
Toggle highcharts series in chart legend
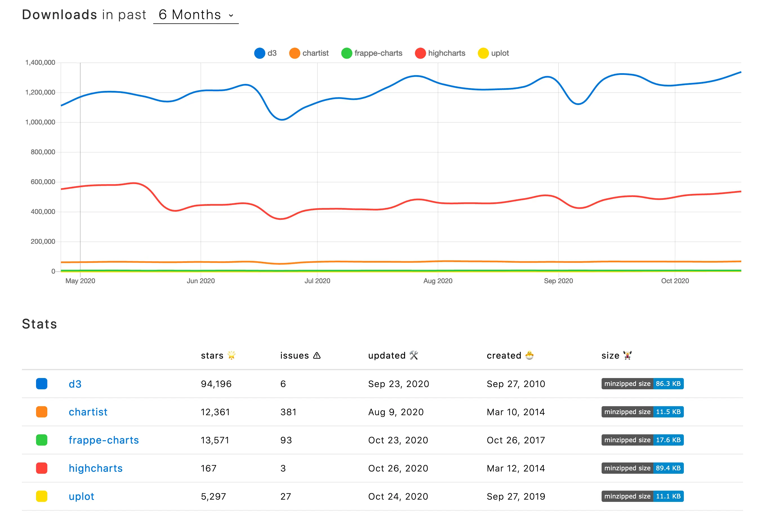click(x=440, y=53)
